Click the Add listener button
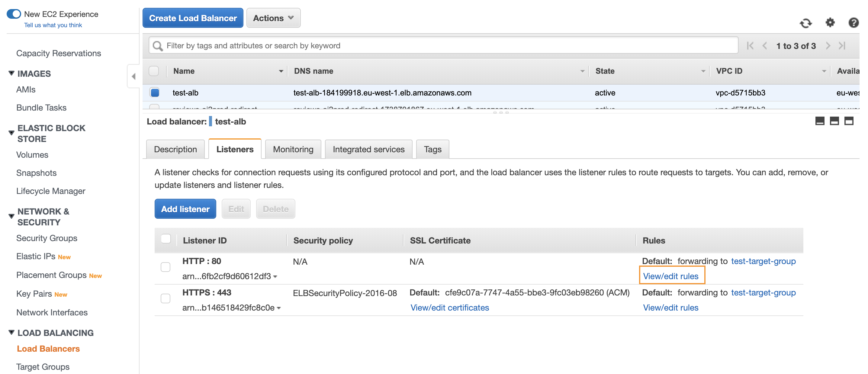This screenshot has width=868, height=374. pos(185,209)
